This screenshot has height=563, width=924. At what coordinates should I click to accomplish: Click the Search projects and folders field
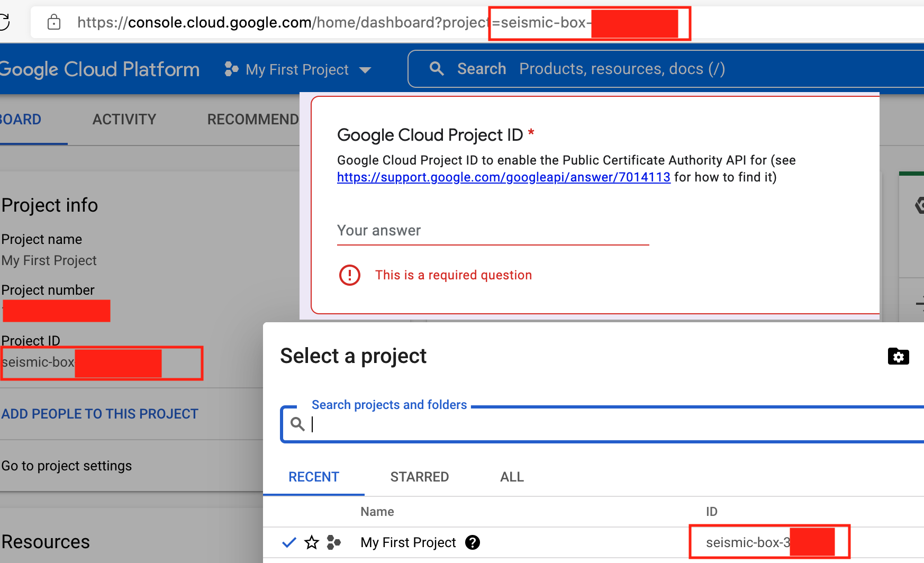pos(603,424)
